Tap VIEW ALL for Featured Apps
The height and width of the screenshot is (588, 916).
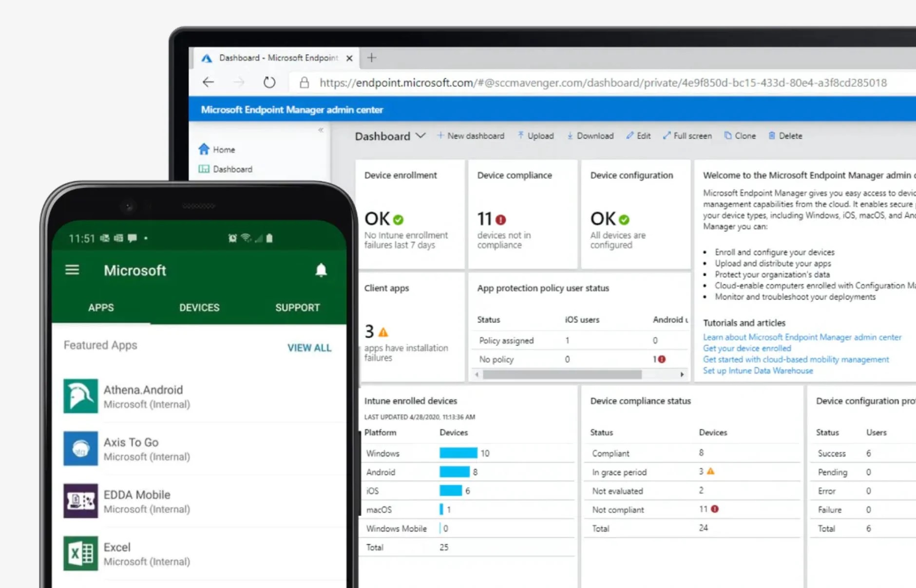point(309,348)
